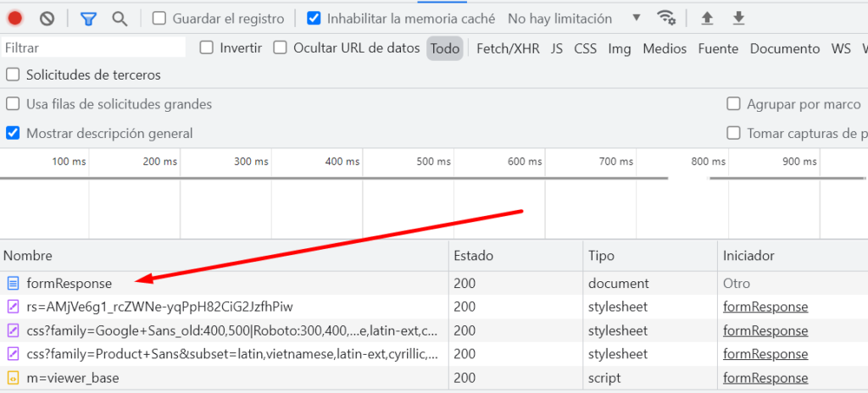Import HAR file with upload arrow
Screen dimensions: 868x393
[x=707, y=19]
